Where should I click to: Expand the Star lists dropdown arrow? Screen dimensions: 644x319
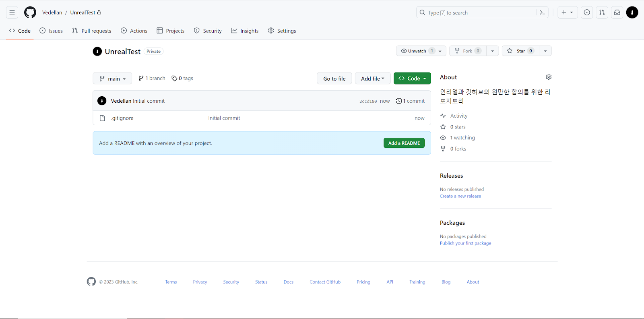tap(545, 51)
